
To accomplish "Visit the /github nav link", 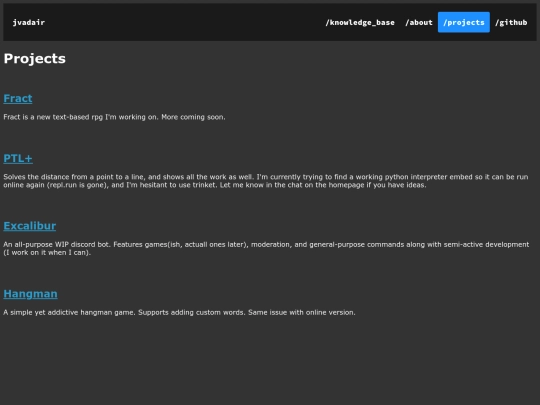I will [x=511, y=22].
